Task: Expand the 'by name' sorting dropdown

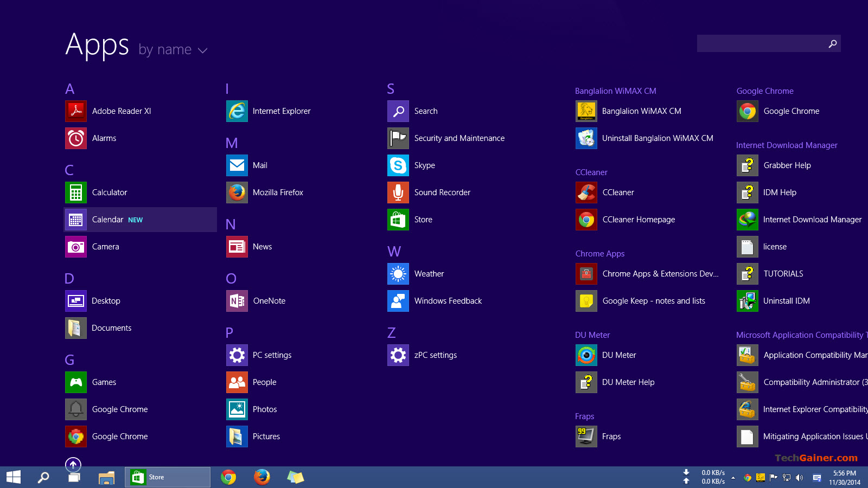Action: [x=173, y=49]
